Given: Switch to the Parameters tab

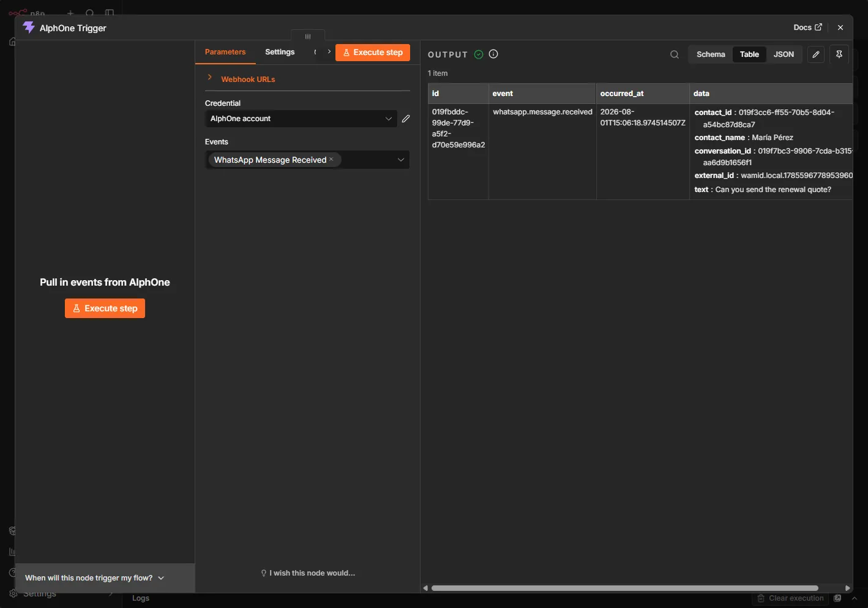Looking at the screenshot, I should click(x=225, y=52).
